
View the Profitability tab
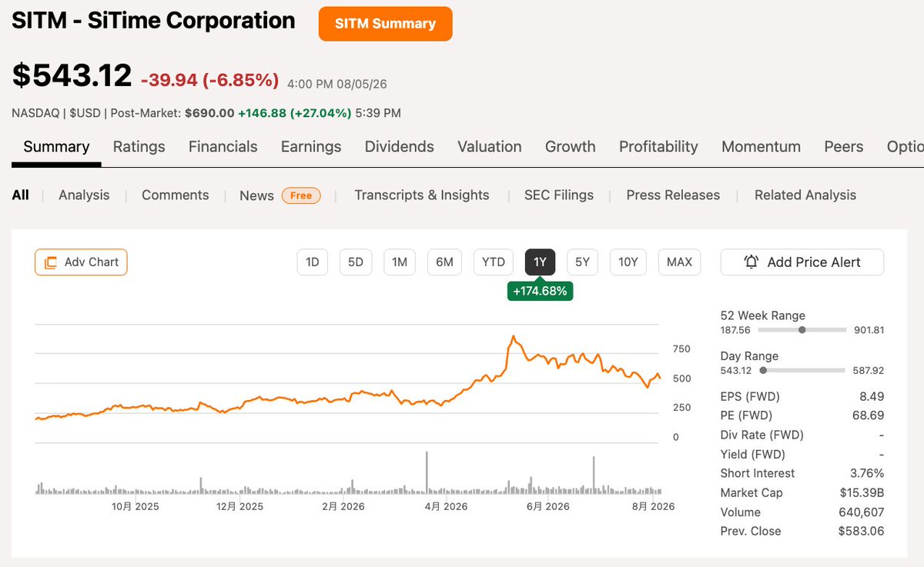coord(658,147)
